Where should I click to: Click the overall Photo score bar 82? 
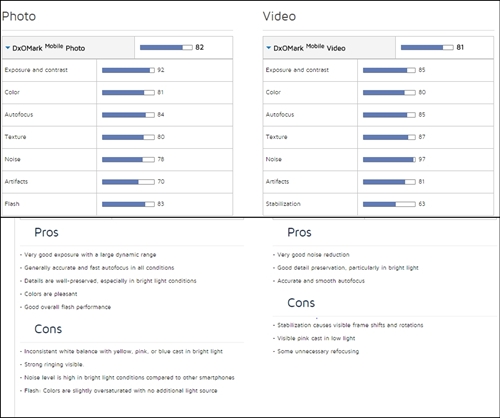coord(166,47)
